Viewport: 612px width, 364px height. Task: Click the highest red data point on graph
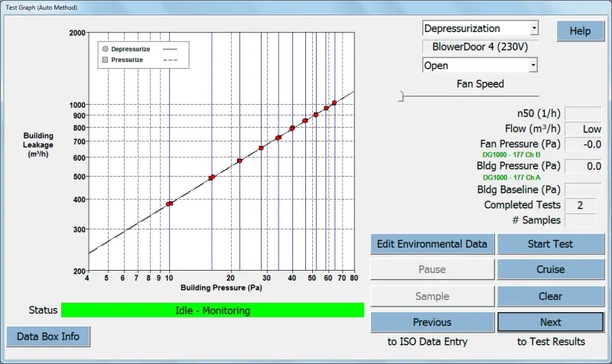click(x=334, y=102)
